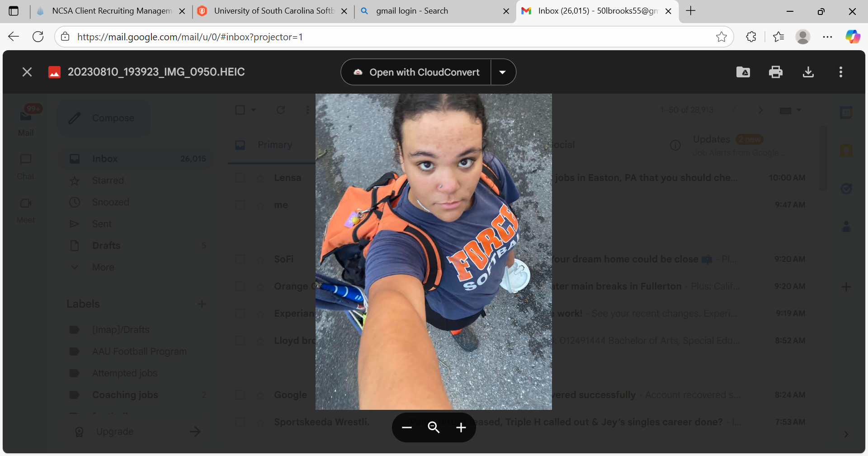Star the SoFi email
This screenshot has height=456, width=868.
pyautogui.click(x=260, y=259)
